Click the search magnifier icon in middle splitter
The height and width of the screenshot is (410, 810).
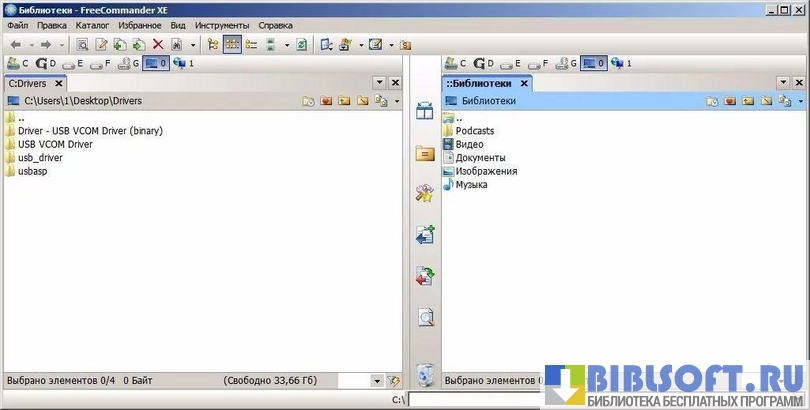click(425, 318)
